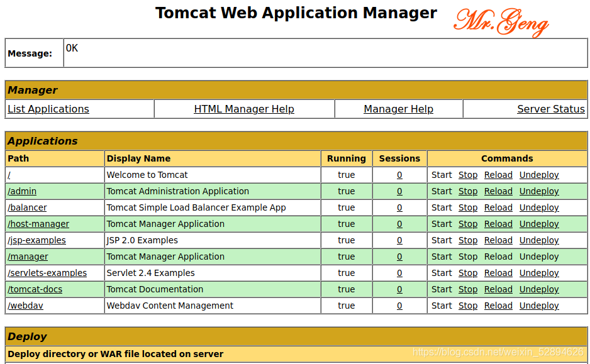The width and height of the screenshot is (590, 364).
Task: Undeploy the /host-manager application
Action: [539, 224]
